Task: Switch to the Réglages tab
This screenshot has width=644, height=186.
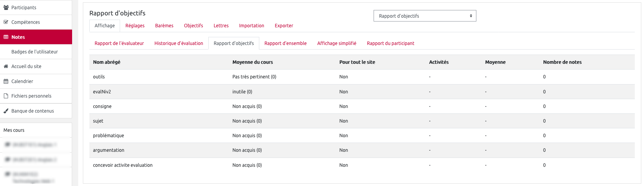Action: (135, 26)
